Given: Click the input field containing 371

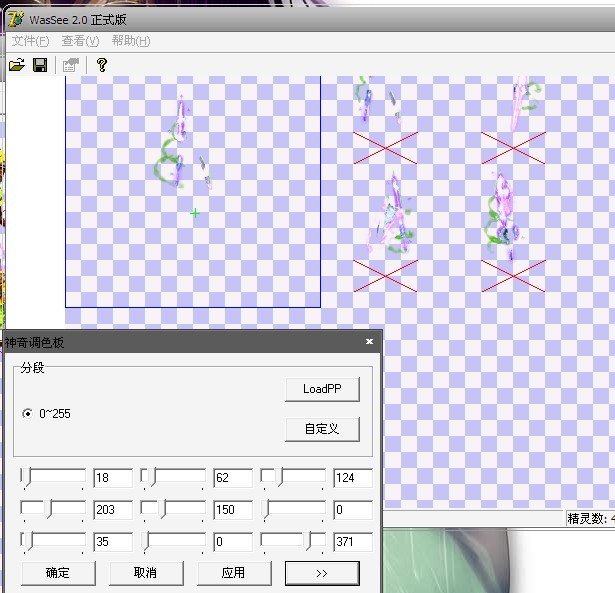Looking at the screenshot, I should pyautogui.click(x=353, y=542).
